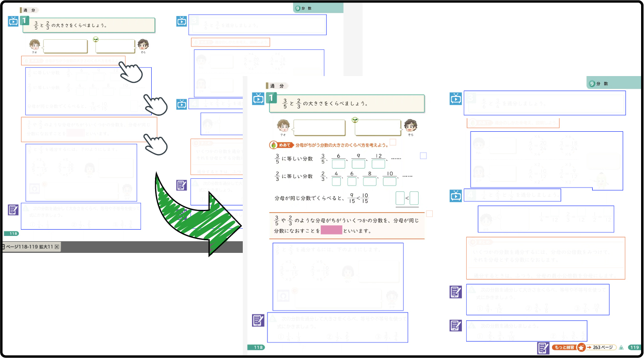Select the ページ118-119 拡大11 tab
This screenshot has width=644, height=358.
pos(29,247)
